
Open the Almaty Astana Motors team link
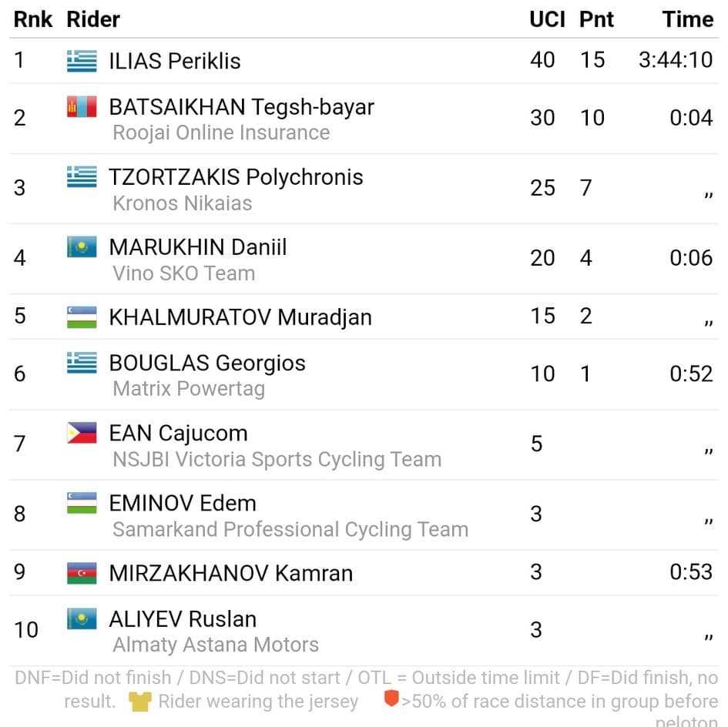coord(216,645)
